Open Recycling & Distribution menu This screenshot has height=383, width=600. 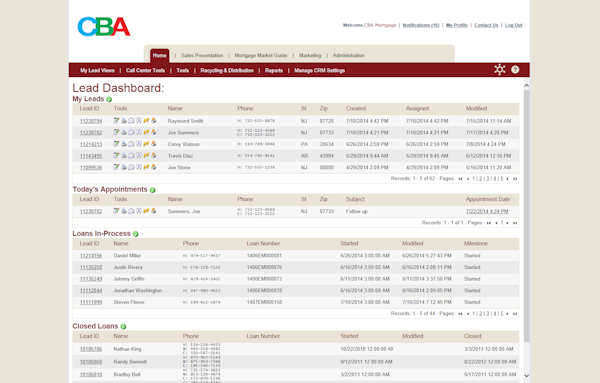pyautogui.click(x=227, y=70)
